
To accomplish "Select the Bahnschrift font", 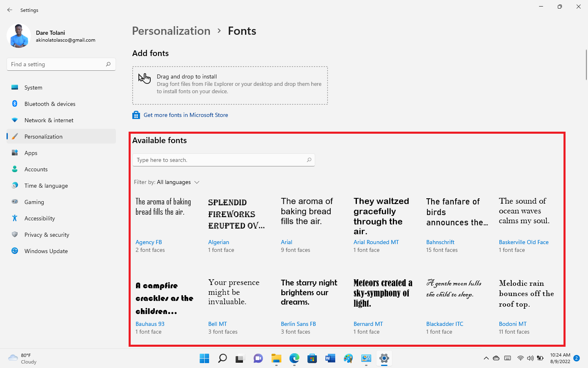I will pyautogui.click(x=440, y=242).
